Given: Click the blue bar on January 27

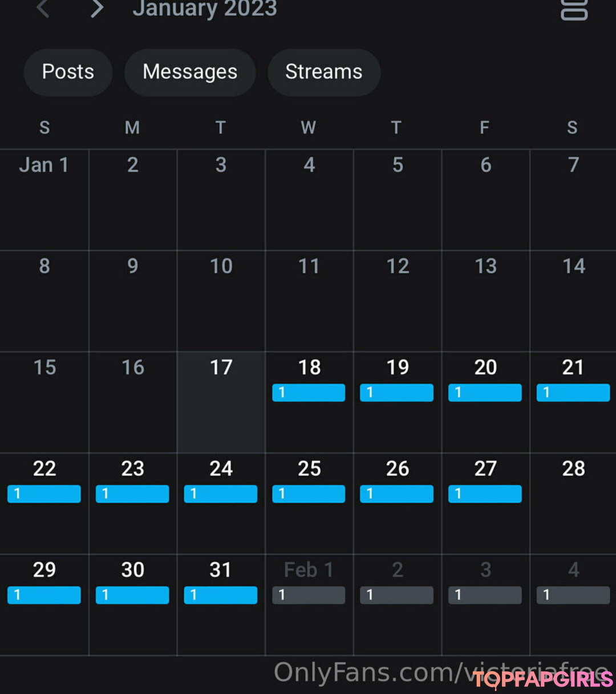Looking at the screenshot, I should [x=485, y=494].
